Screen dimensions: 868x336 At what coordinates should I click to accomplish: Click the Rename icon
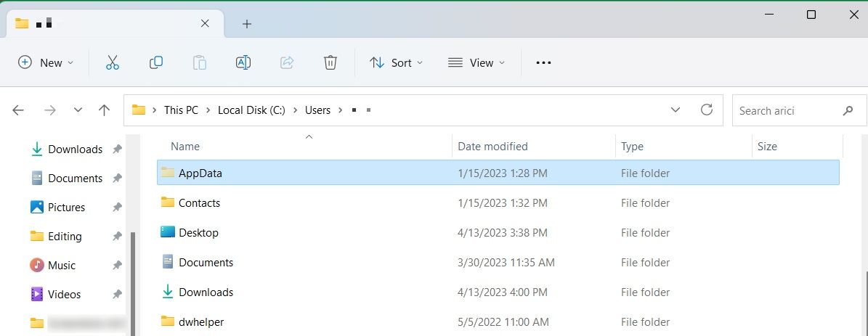tap(243, 62)
